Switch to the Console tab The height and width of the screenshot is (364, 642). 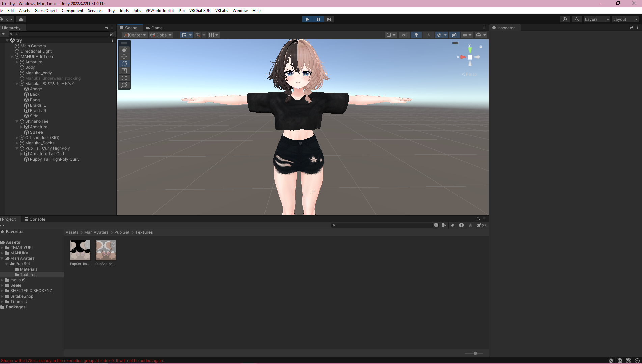(34, 219)
